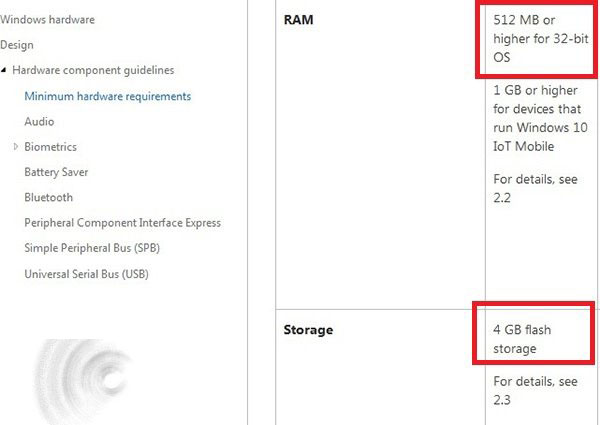
Task: Collapse the Hardware component guidelines arrow
Action: point(3,70)
